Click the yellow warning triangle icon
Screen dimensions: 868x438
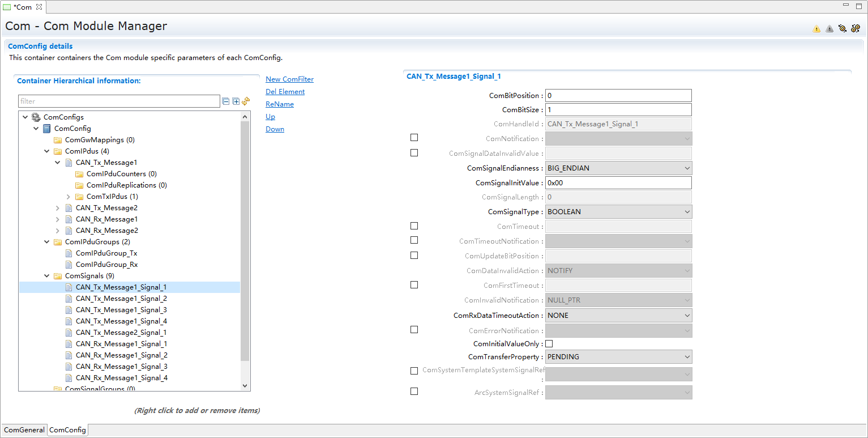click(x=816, y=28)
